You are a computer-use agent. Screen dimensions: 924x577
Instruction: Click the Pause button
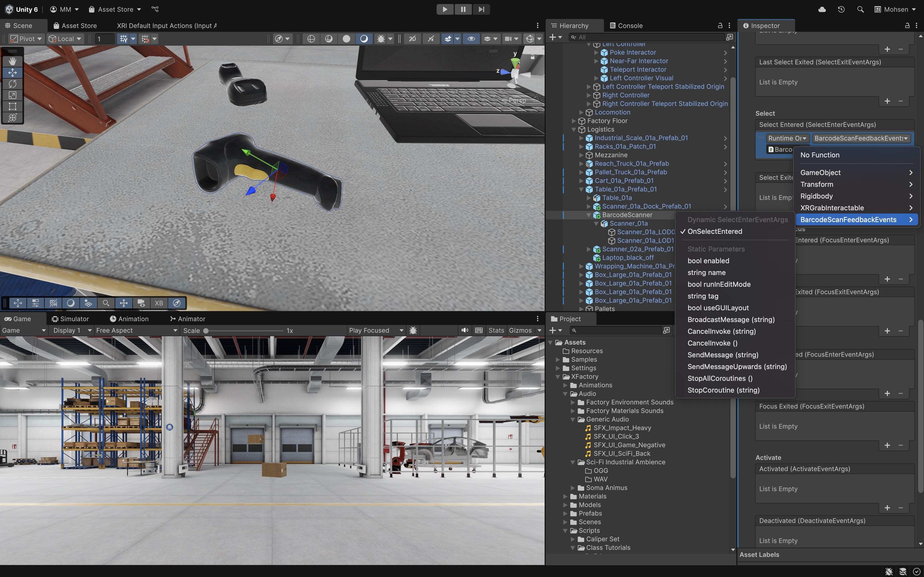(463, 9)
